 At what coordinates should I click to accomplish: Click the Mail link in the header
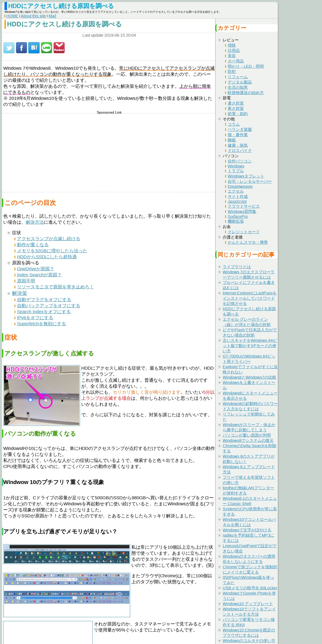coord(52,16)
